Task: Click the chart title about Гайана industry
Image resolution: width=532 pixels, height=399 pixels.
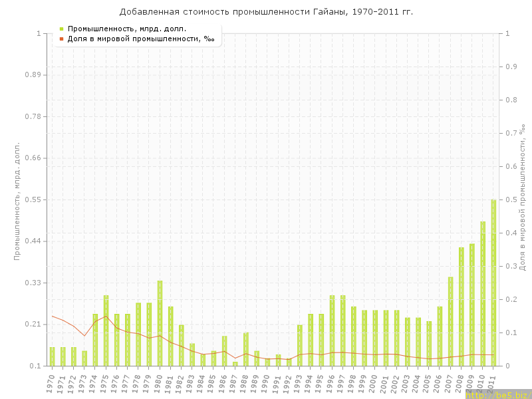Action: [266, 12]
